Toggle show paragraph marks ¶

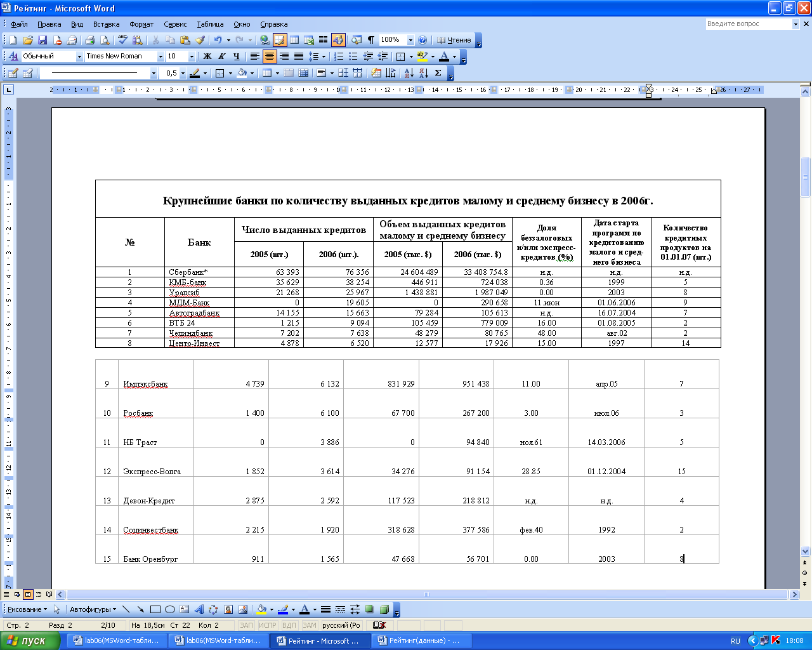[371, 40]
